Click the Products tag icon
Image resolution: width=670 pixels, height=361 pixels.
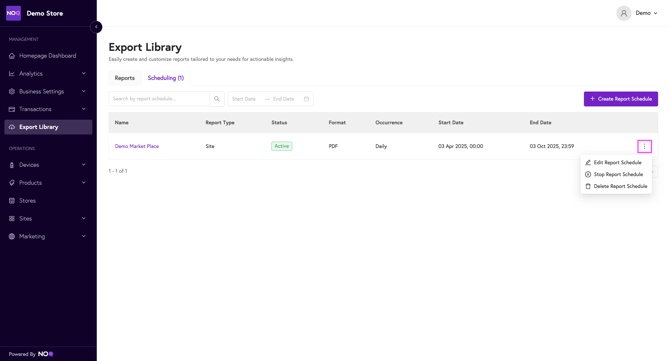(12, 183)
